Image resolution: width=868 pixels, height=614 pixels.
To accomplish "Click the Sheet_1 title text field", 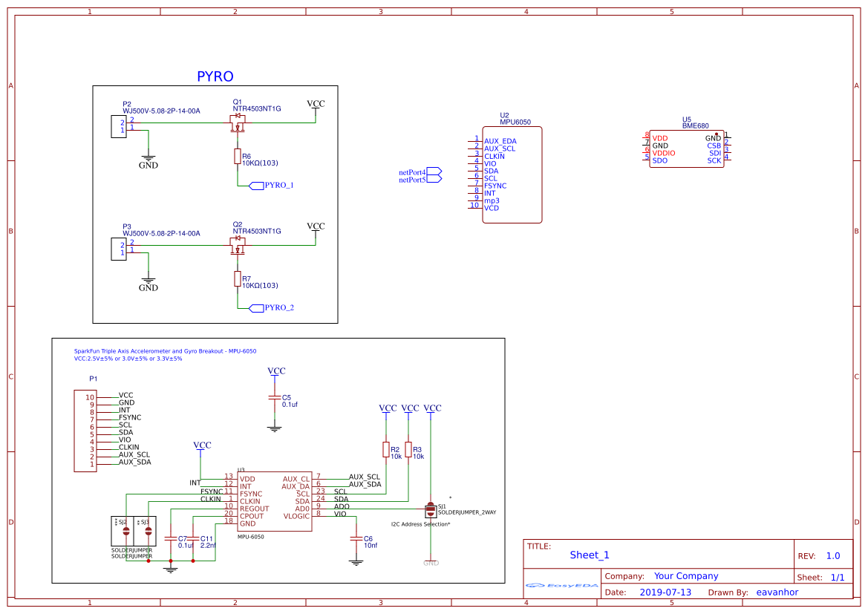I will point(588,555).
